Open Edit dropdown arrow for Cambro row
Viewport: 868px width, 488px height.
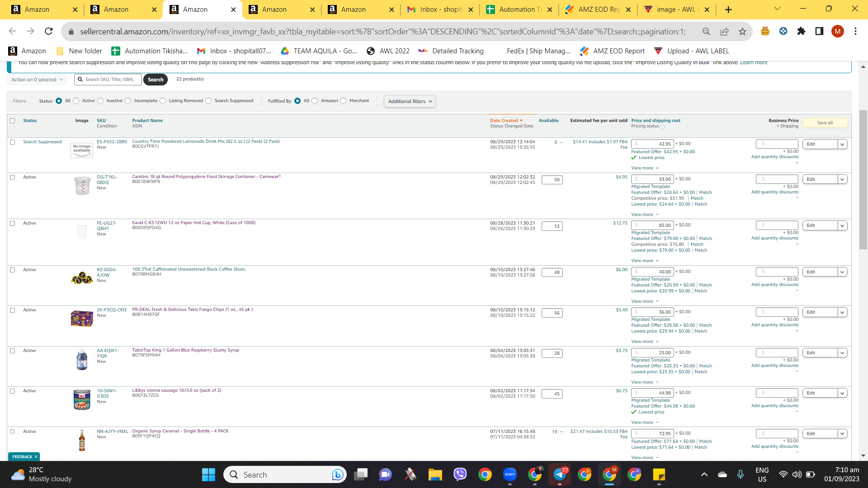842,179
